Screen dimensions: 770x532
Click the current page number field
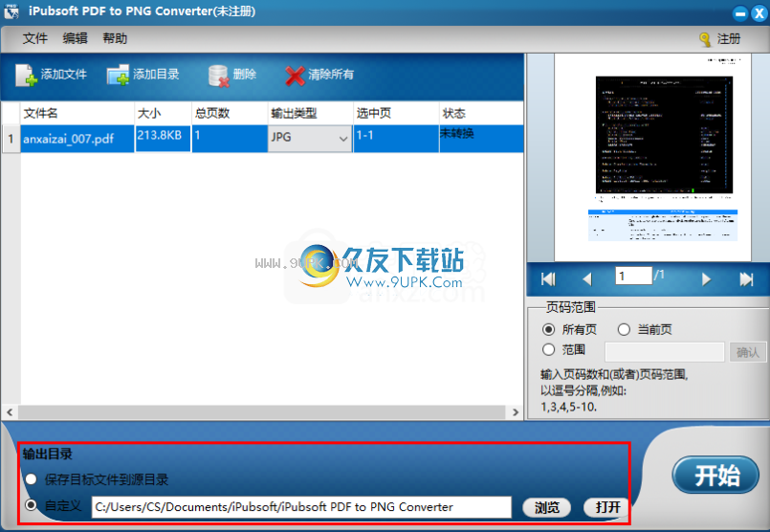tap(633, 276)
